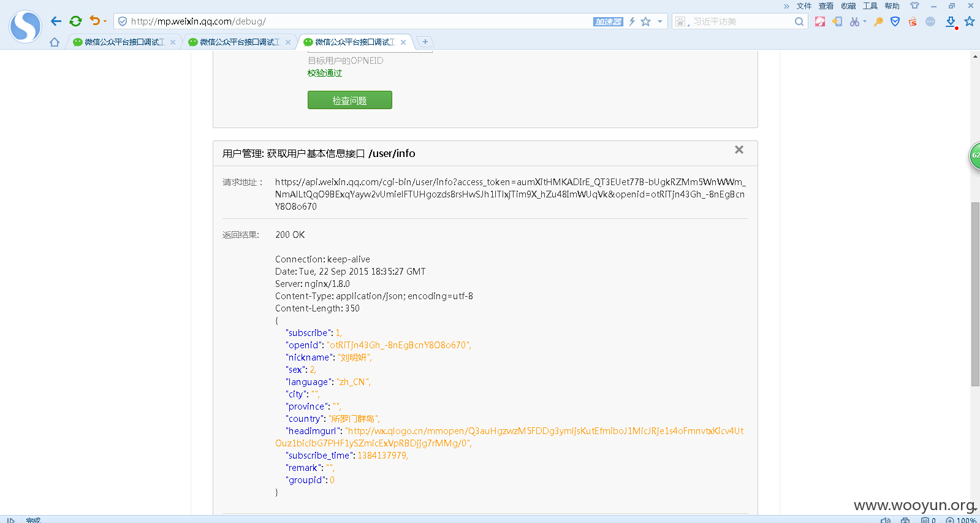Click the Content-Length: 350 line
Image resolution: width=980 pixels, height=523 pixels.
tap(317, 308)
